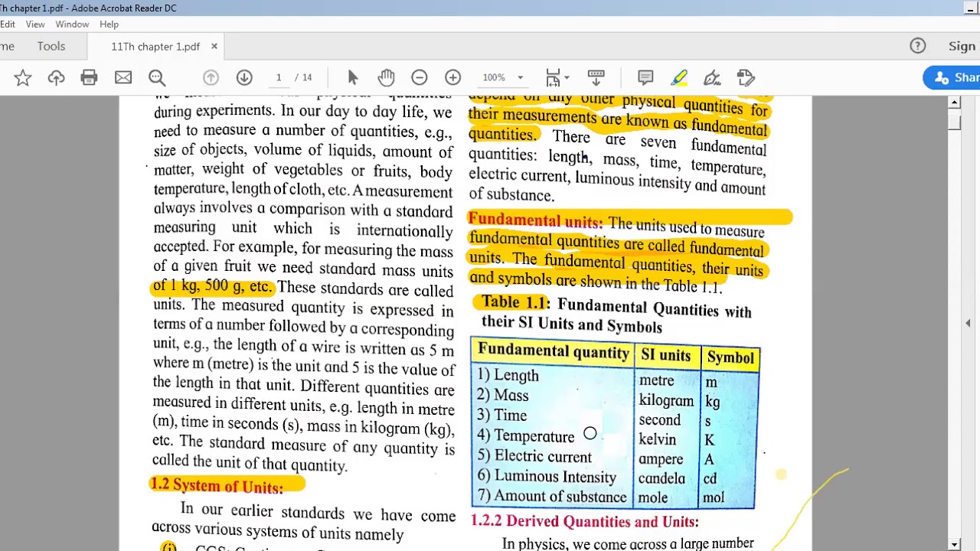Go to the next page arrow
The width and height of the screenshot is (980, 551).
(x=244, y=77)
